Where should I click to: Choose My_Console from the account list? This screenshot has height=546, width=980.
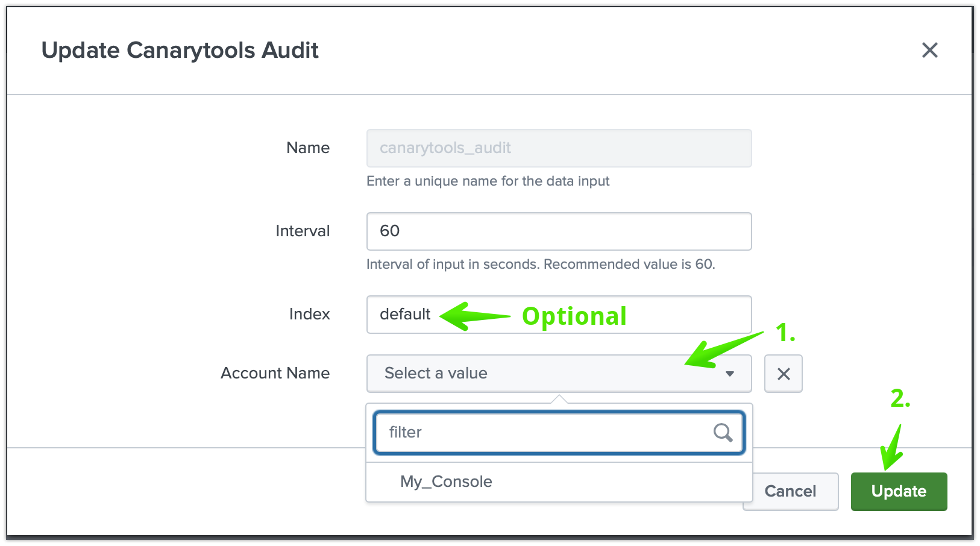(559, 482)
